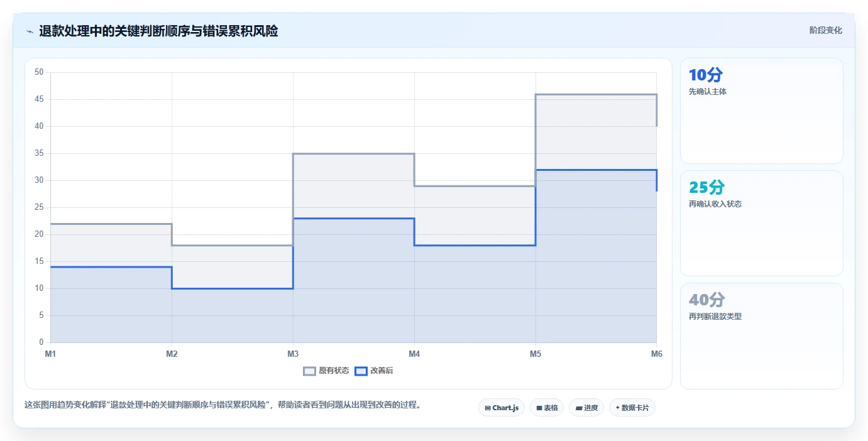Click the 阶段变化 label in the header
Image resolution: width=868 pixels, height=441 pixels.
click(x=825, y=30)
